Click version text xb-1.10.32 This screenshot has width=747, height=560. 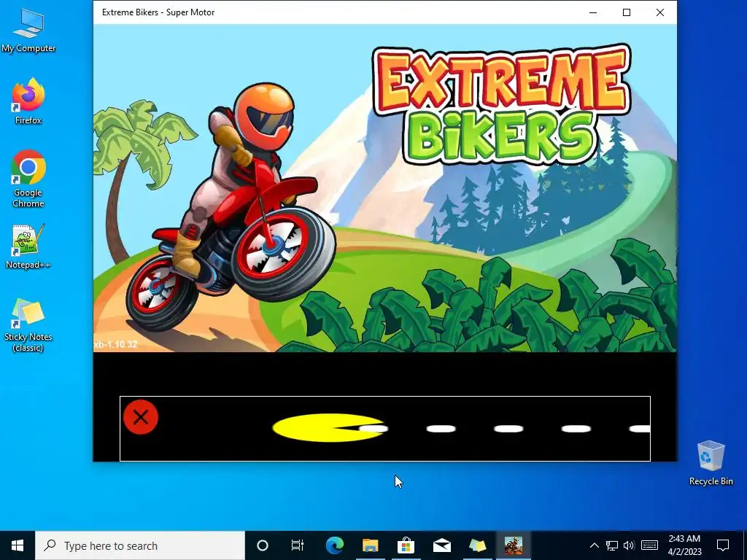(x=116, y=344)
